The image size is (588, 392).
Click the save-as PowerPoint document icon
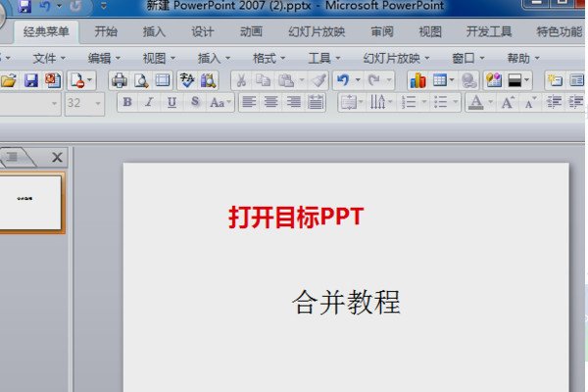[x=53, y=80]
